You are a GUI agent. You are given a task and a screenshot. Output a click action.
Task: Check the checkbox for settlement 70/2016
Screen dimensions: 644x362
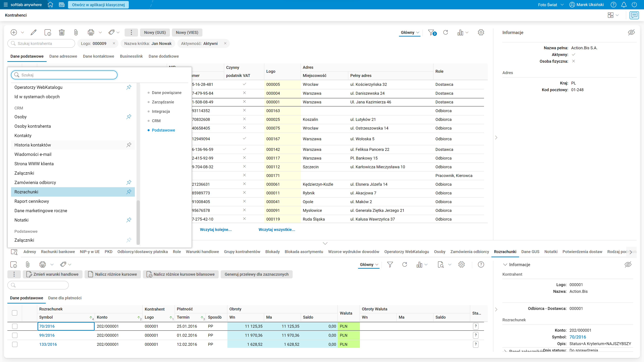15,326
